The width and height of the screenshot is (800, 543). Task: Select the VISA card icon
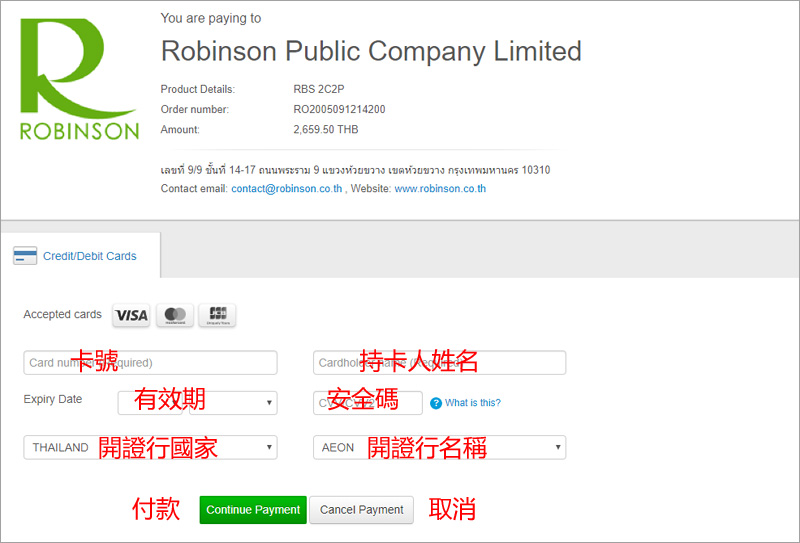tap(131, 316)
